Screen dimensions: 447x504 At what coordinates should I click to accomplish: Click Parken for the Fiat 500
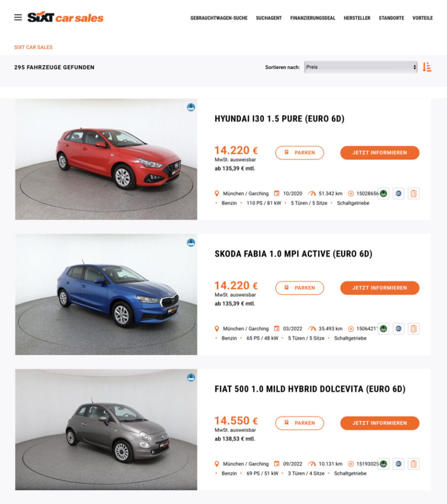(x=300, y=423)
